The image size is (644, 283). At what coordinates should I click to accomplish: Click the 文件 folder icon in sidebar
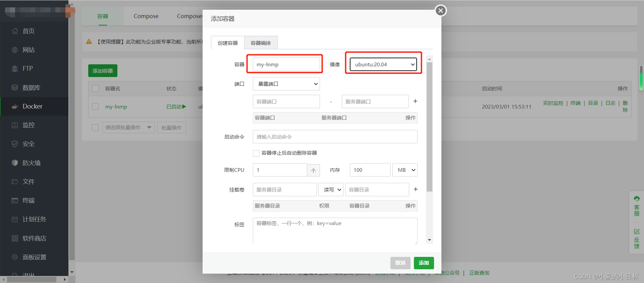click(15, 182)
